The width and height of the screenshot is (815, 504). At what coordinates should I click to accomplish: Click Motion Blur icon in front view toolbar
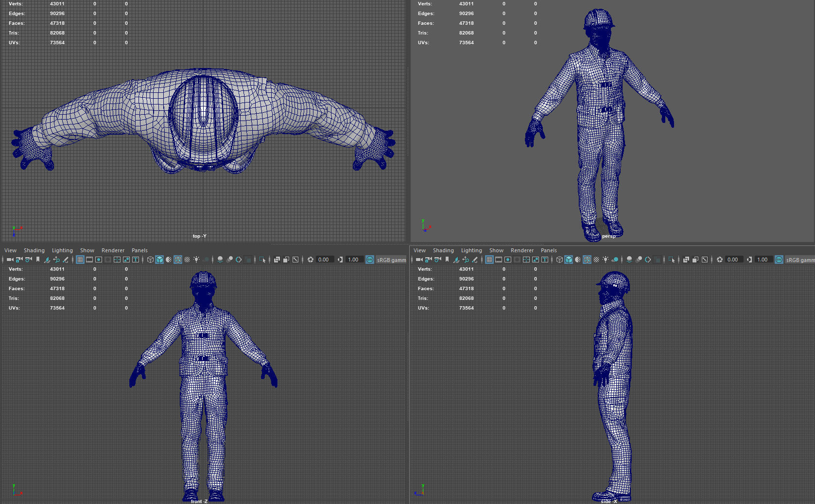click(229, 260)
